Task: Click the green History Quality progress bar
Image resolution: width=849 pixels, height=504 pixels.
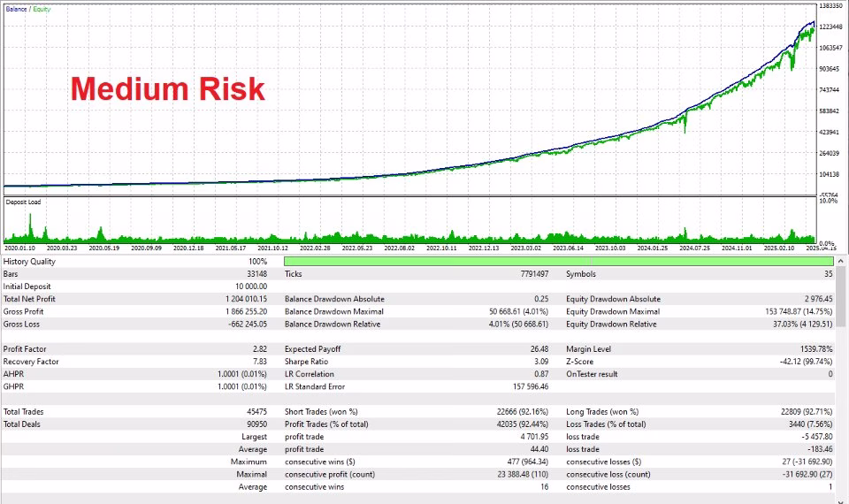Action: (558, 262)
